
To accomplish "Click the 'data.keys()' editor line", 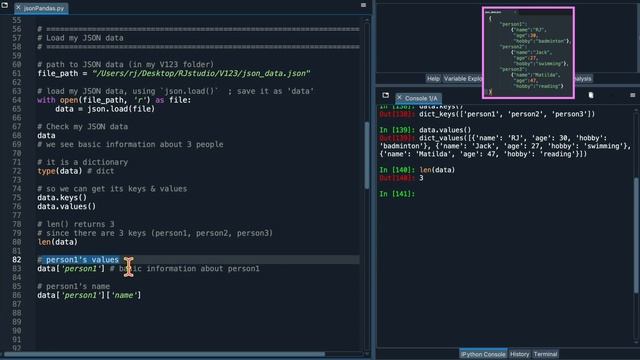I will click(x=62, y=198).
